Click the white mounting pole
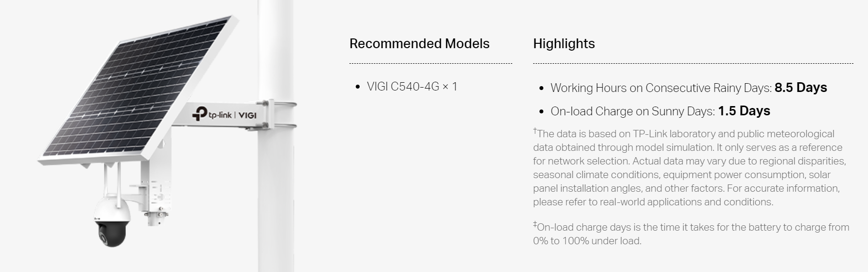The width and height of the screenshot is (868, 272). click(x=275, y=195)
